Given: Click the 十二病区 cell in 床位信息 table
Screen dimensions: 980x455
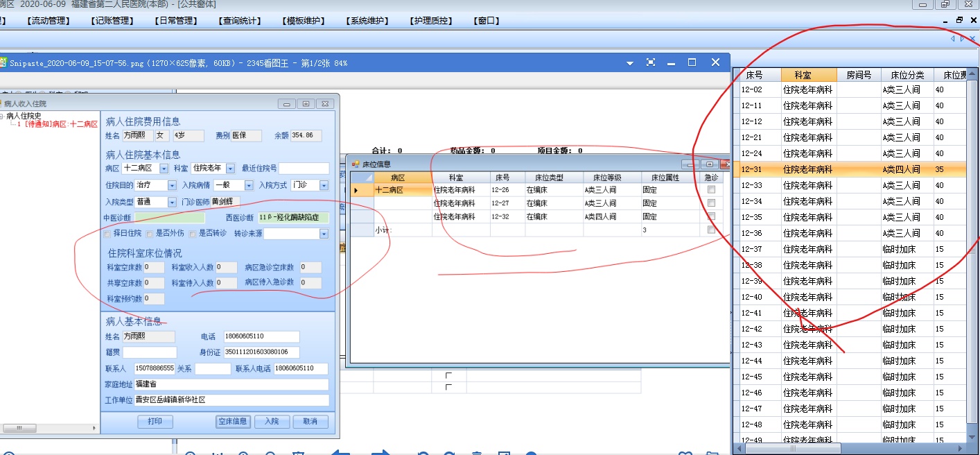Looking at the screenshot, I should click(x=403, y=189).
